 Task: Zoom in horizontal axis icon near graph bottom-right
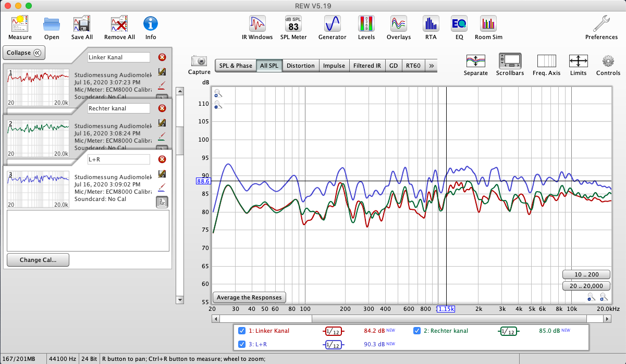click(604, 297)
